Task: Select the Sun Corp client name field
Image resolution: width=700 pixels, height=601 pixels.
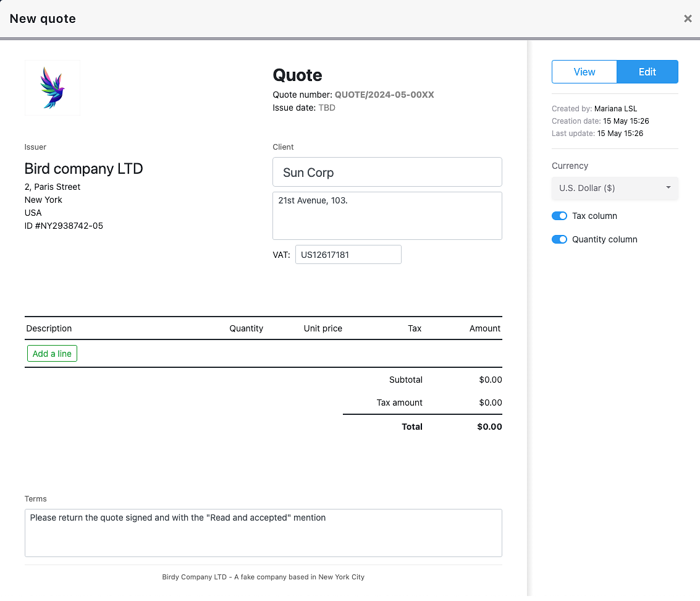Action: click(x=387, y=172)
